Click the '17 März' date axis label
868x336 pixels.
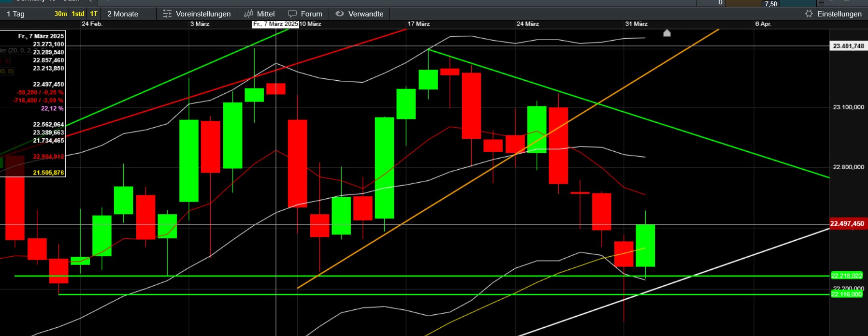(419, 24)
